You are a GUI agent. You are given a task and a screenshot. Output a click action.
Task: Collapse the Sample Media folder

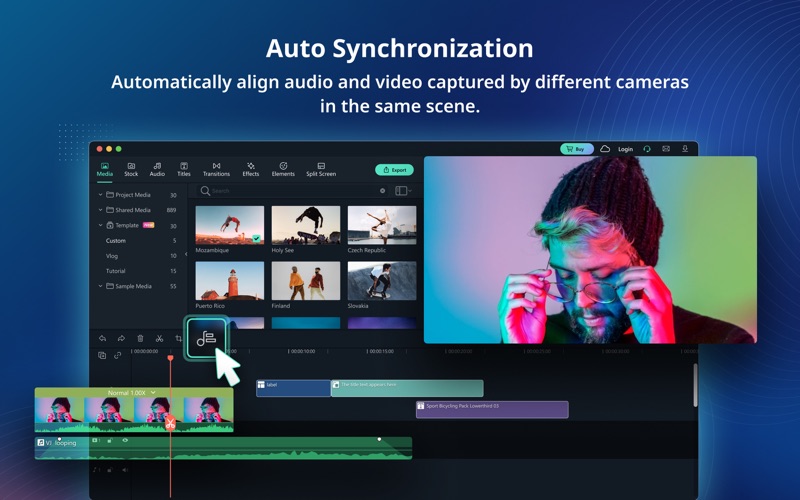[100, 286]
